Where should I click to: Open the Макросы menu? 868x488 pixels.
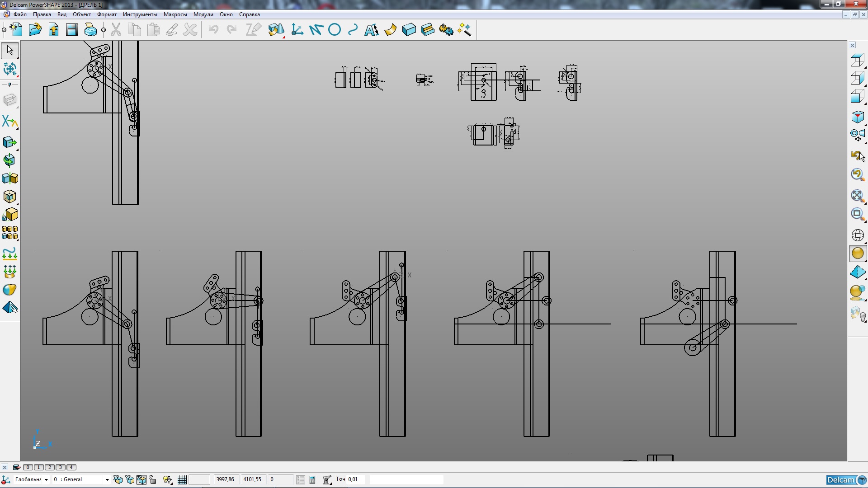pyautogui.click(x=175, y=14)
